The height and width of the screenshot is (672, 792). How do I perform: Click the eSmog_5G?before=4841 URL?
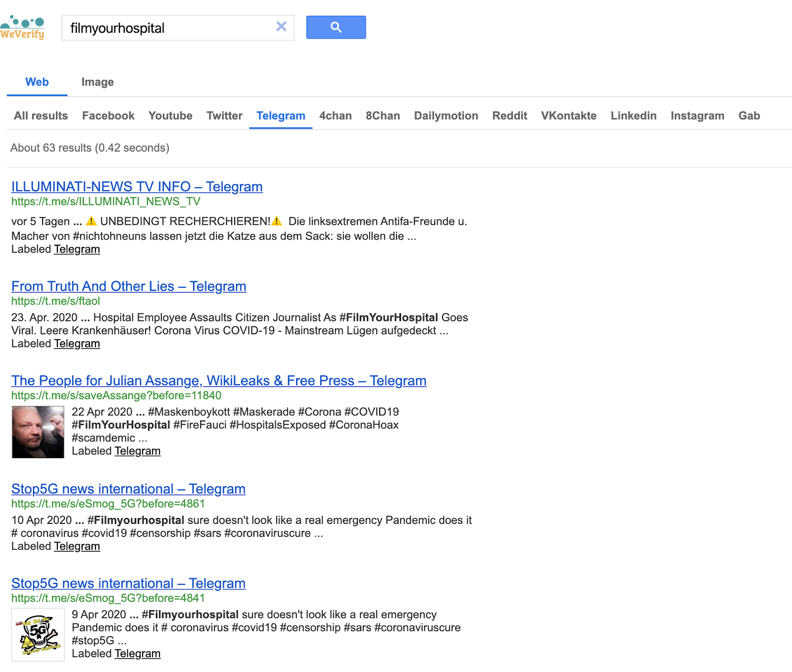click(x=108, y=598)
